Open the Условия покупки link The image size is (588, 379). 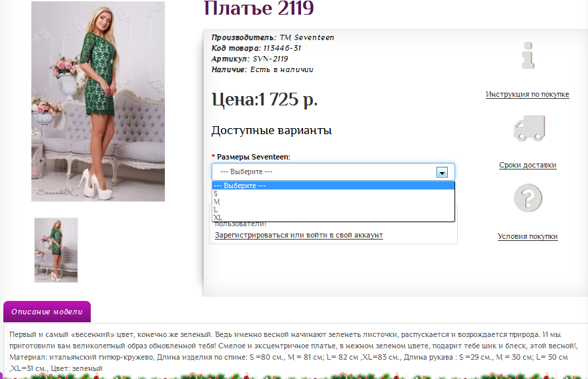click(528, 236)
